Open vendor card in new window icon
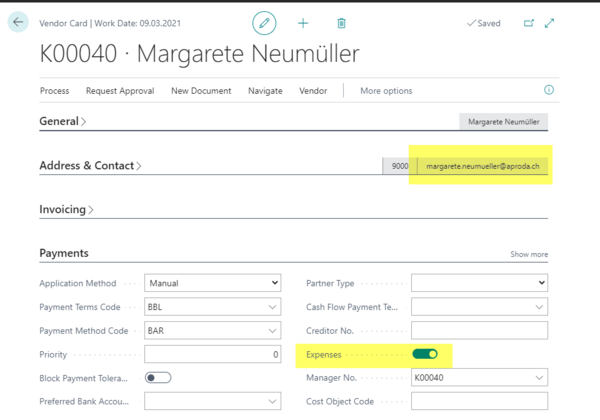The width and height of the screenshot is (600, 420). tap(529, 22)
